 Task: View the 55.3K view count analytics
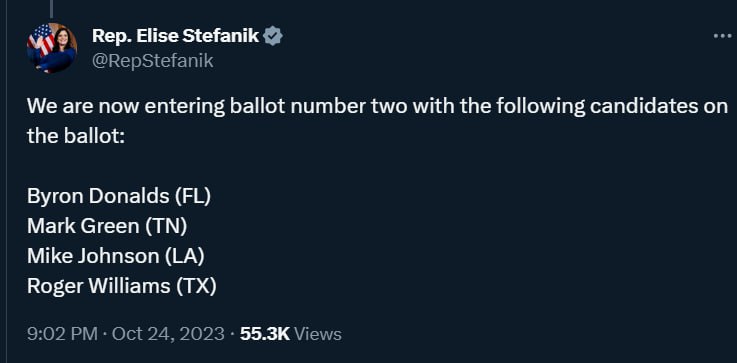[x=265, y=334]
